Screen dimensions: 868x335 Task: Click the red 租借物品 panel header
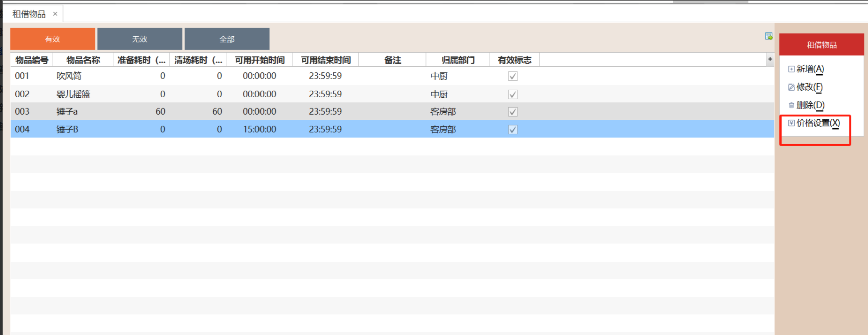(x=821, y=45)
